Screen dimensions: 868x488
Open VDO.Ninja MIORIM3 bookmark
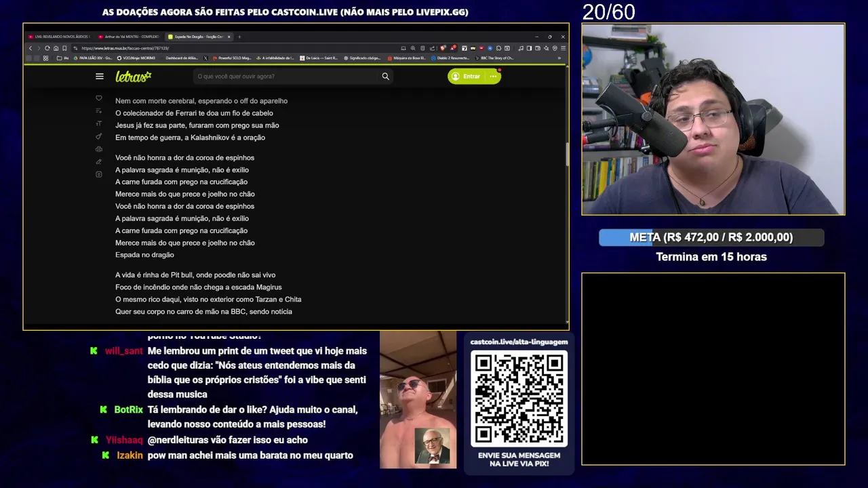tap(136, 58)
